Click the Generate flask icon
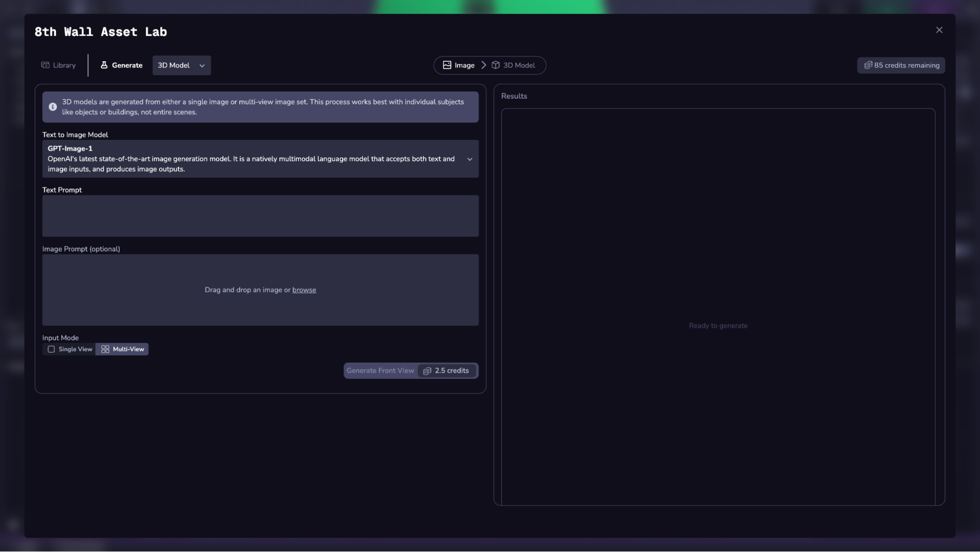 (104, 65)
